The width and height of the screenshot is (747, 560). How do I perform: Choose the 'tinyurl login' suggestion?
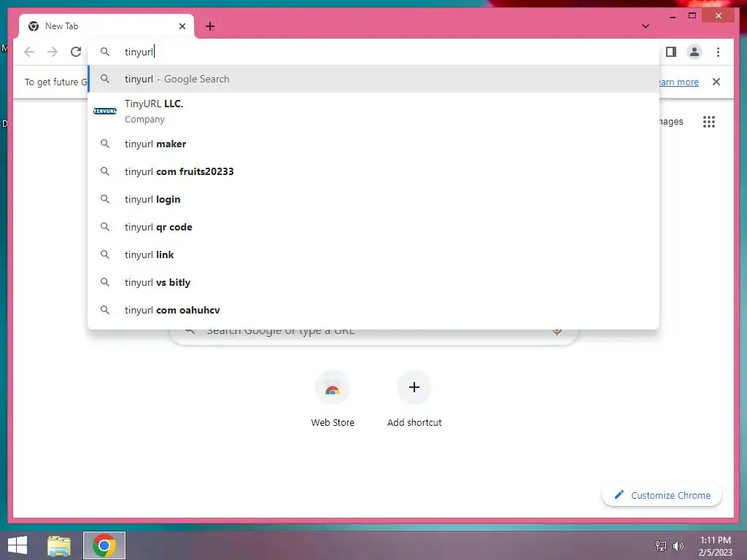point(374,199)
